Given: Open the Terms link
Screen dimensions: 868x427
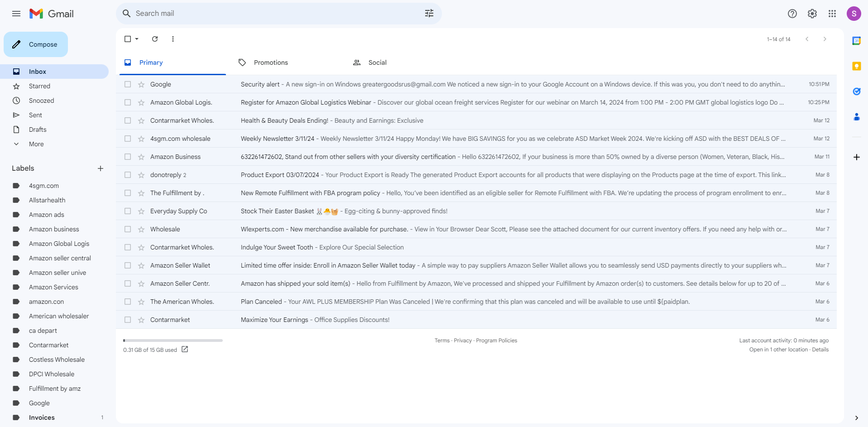Looking at the screenshot, I should click(442, 341).
